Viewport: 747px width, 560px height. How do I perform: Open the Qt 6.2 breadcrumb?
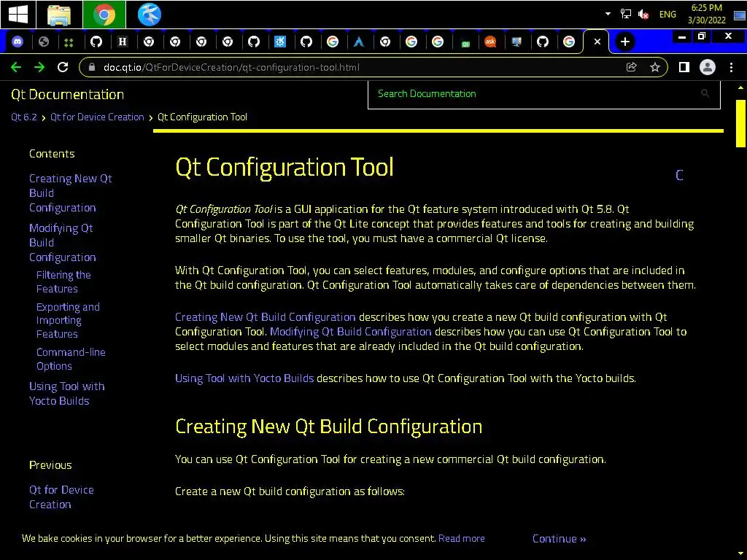[x=24, y=117]
